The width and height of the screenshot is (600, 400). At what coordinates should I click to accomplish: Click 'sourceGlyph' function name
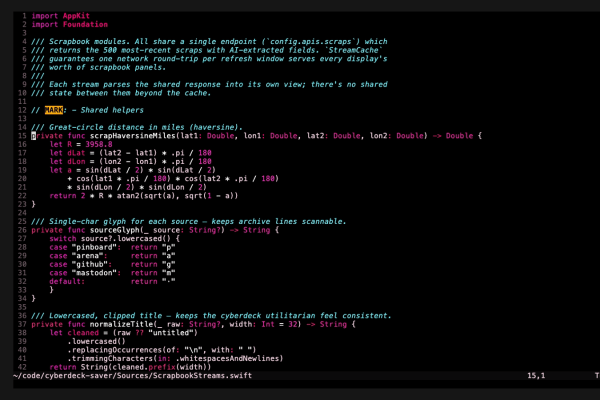(114, 230)
